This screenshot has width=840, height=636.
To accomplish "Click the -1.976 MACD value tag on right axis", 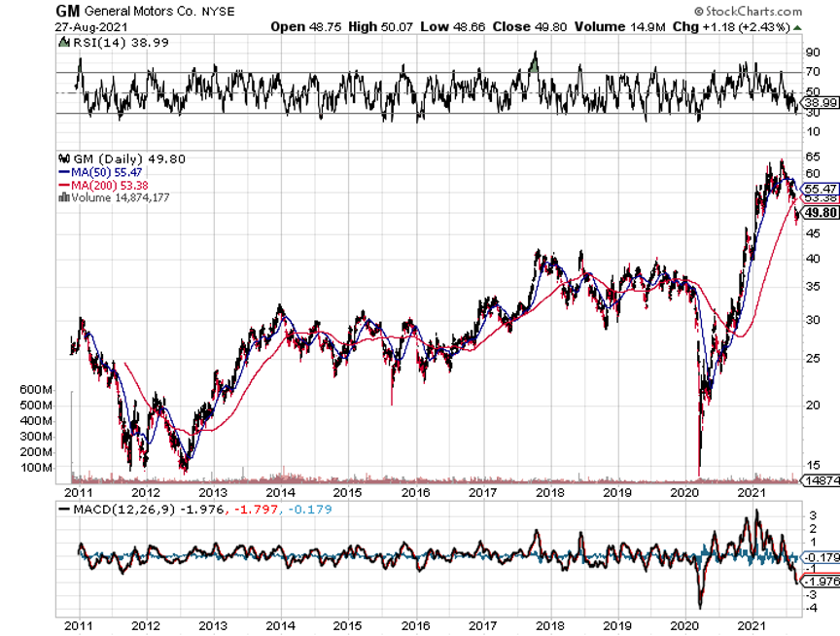I will pos(822,582).
